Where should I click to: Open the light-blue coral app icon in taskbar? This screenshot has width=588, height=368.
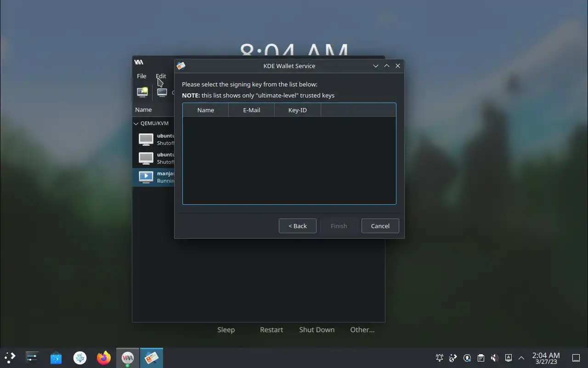pyautogui.click(x=80, y=357)
